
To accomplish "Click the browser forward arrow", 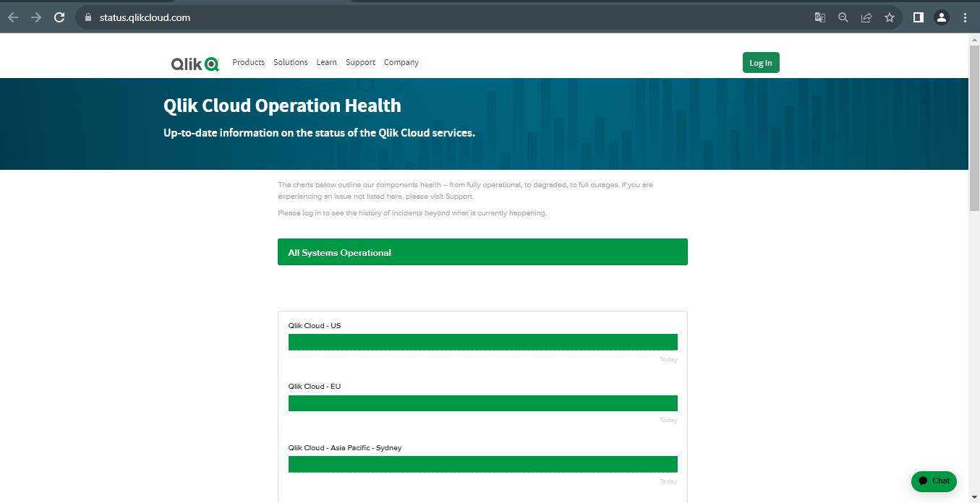I will (36, 17).
